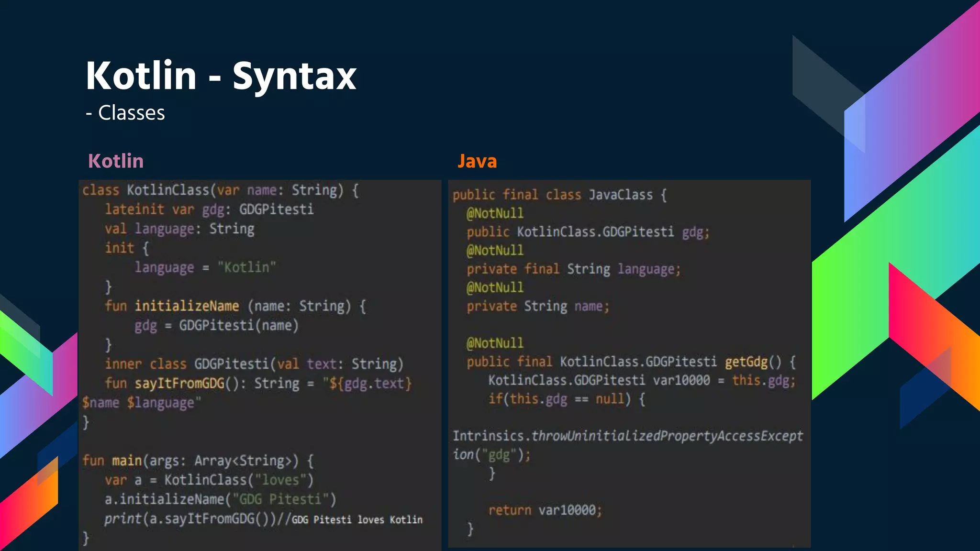Viewport: 980px width, 551px height.
Task: Click the 'val language: String' line
Action: [x=179, y=229]
